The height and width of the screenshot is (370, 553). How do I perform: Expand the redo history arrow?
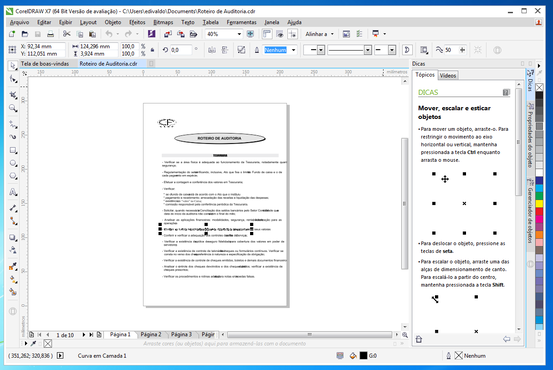(138, 34)
